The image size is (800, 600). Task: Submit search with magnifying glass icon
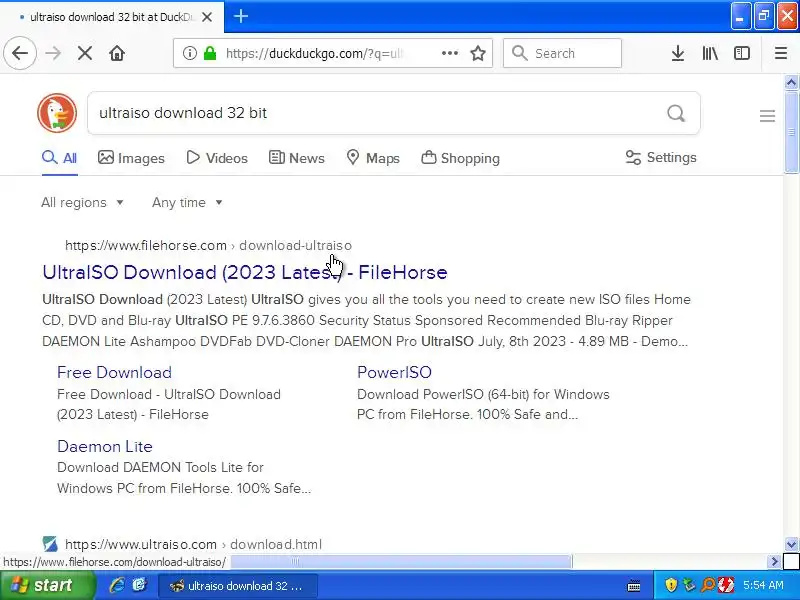coord(676,113)
